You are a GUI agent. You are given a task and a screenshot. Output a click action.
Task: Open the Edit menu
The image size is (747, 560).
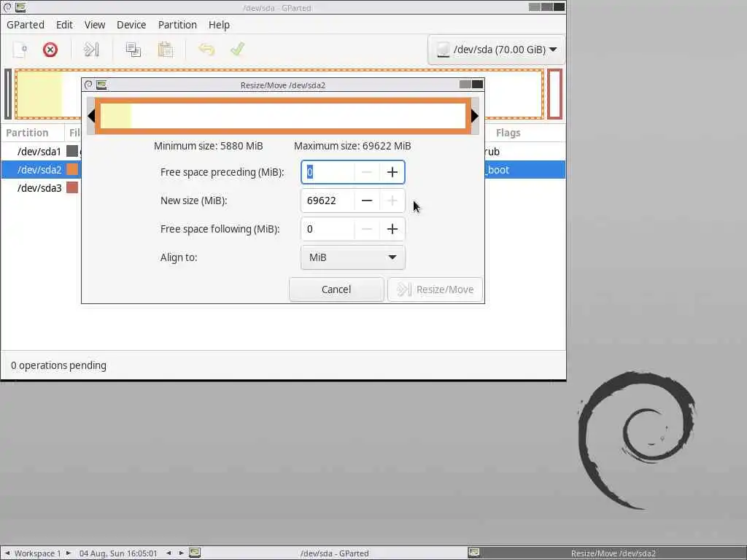[x=64, y=25]
